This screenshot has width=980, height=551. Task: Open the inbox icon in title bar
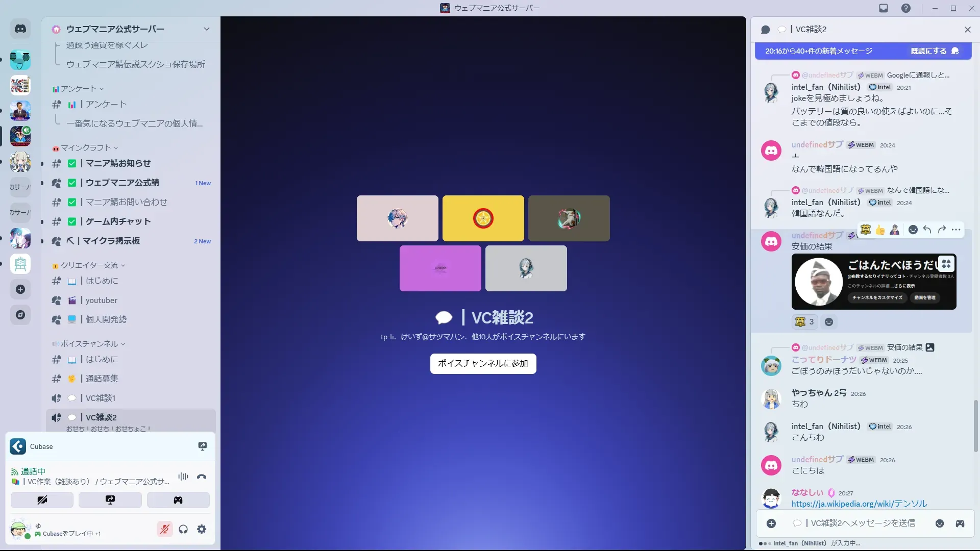pos(884,8)
